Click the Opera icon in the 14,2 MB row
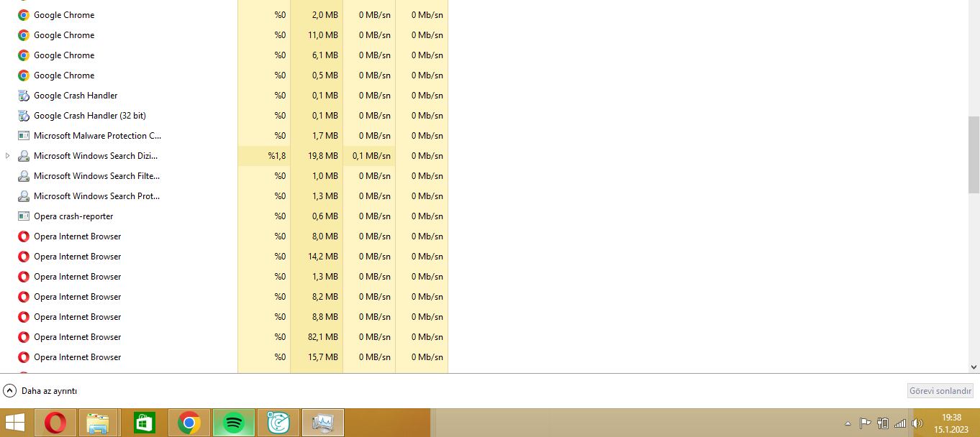The image size is (980, 437). click(x=24, y=257)
